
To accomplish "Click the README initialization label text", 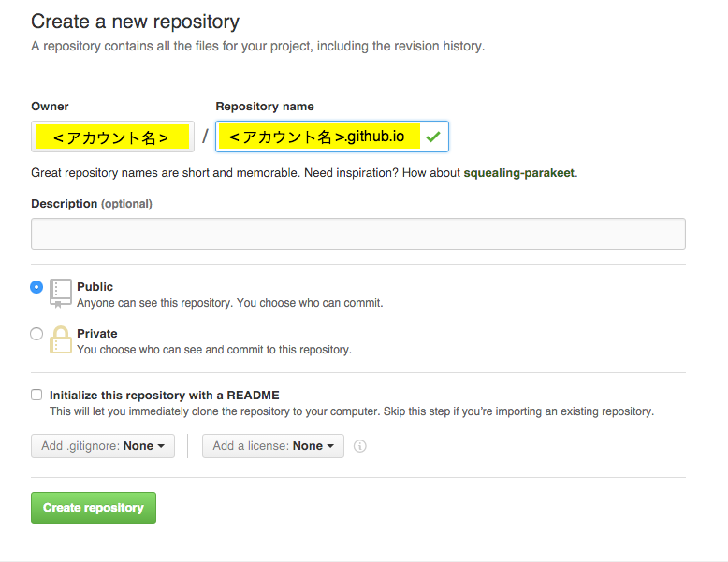I will coord(164,395).
